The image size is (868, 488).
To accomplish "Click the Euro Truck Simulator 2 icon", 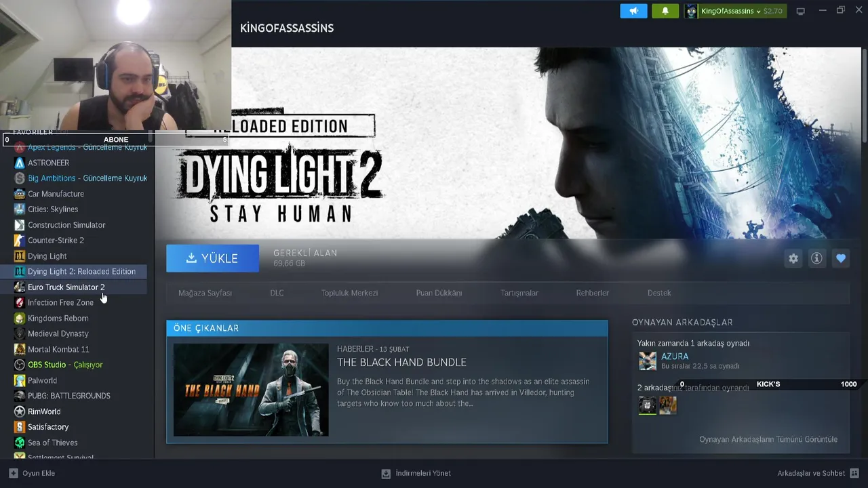I will pyautogui.click(x=20, y=287).
